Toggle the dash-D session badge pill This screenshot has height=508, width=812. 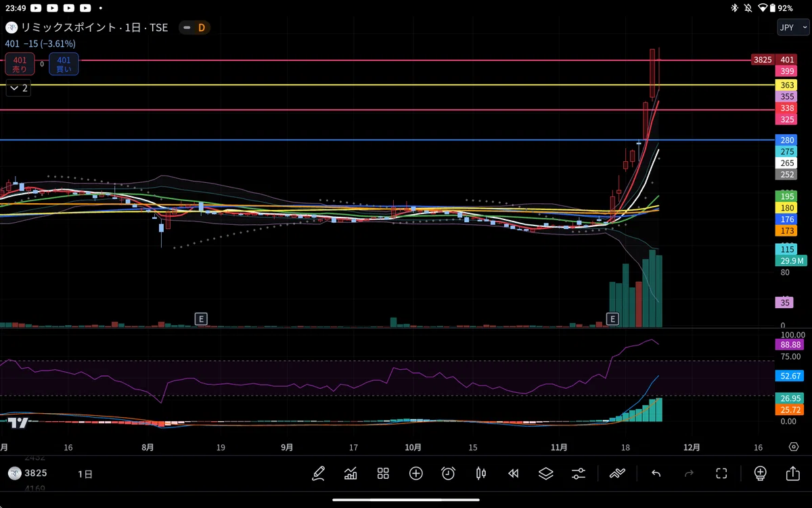pos(195,28)
